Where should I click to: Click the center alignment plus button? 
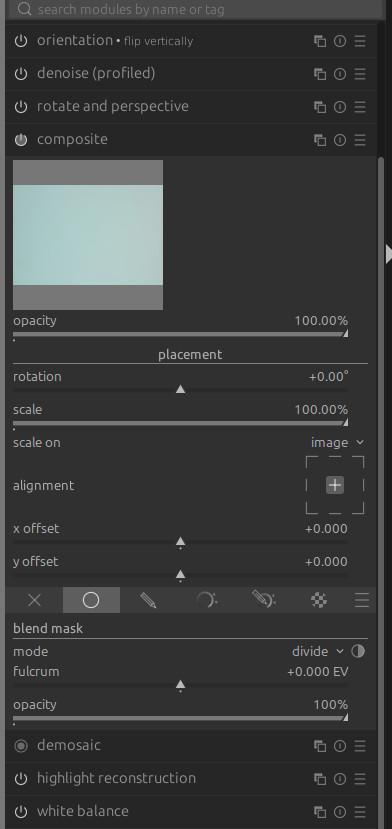[335, 485]
